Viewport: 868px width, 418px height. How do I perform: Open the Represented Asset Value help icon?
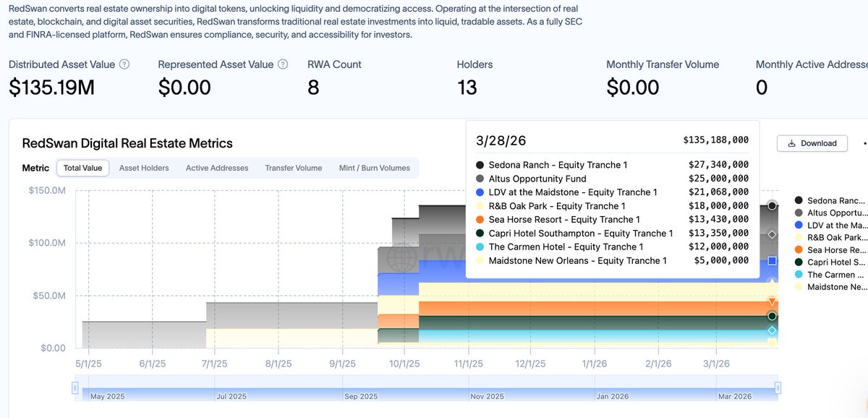click(x=283, y=64)
